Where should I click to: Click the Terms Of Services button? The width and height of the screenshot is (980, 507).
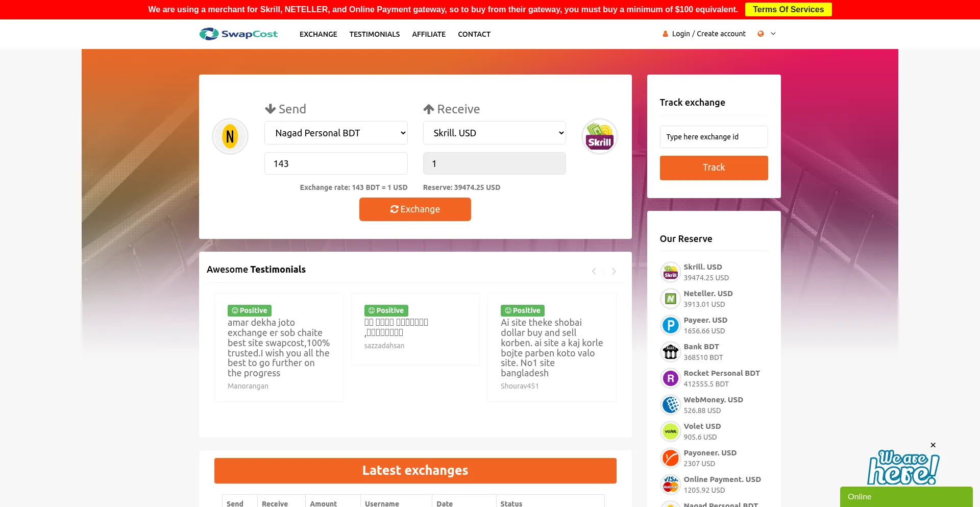[788, 9]
